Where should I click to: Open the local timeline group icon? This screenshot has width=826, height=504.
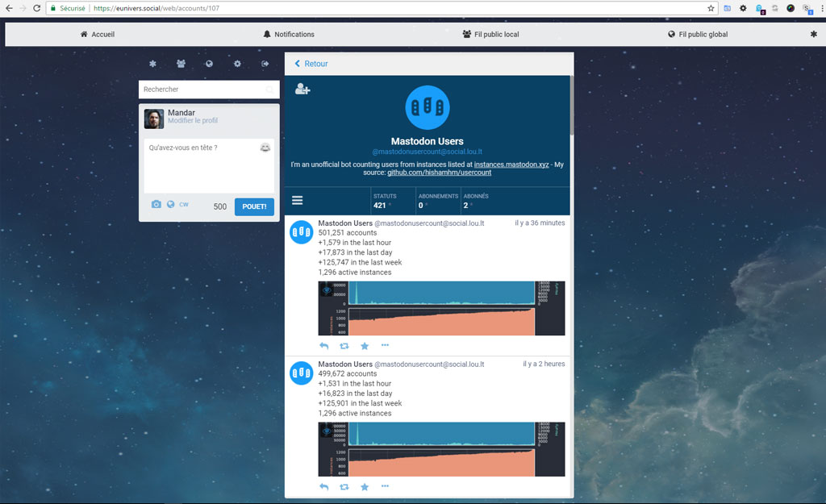click(x=181, y=63)
